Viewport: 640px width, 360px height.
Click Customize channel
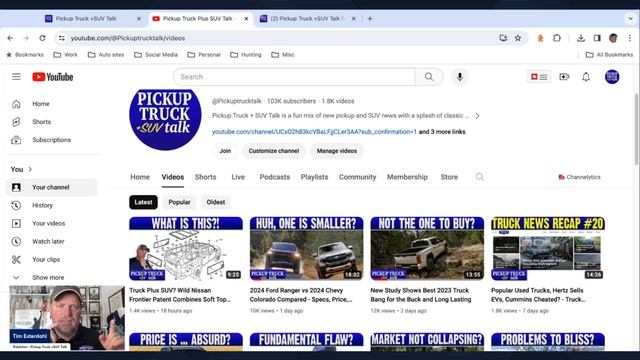point(274,151)
